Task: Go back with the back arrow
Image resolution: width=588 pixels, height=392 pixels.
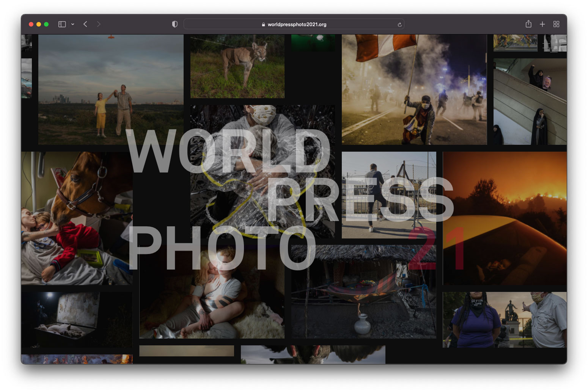Action: (85, 24)
